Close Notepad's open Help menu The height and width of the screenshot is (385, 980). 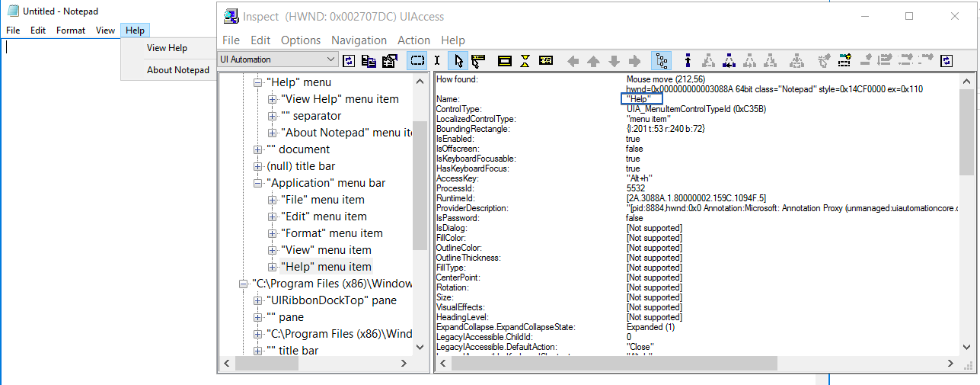136,30
